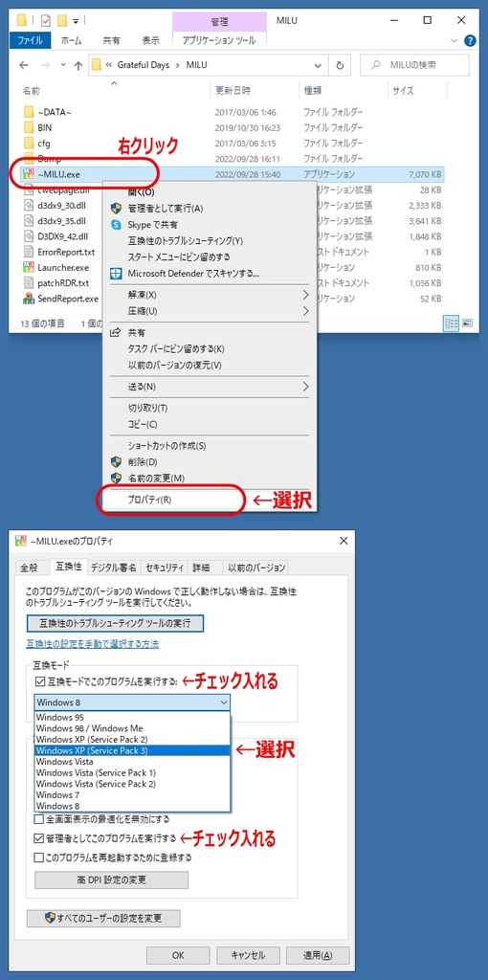
Task: Click Skype で共有 in context menu
Action: coord(152,224)
